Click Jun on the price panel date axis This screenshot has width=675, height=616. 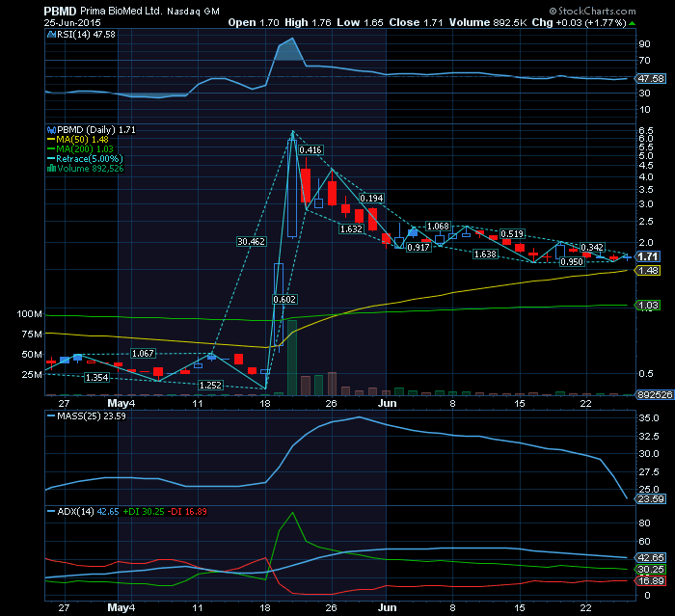click(x=387, y=404)
